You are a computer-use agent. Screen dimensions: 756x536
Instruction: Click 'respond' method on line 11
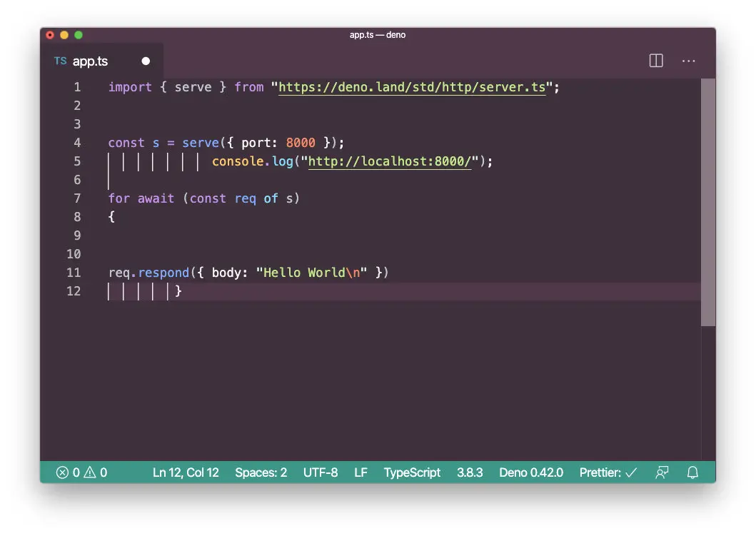(x=163, y=273)
